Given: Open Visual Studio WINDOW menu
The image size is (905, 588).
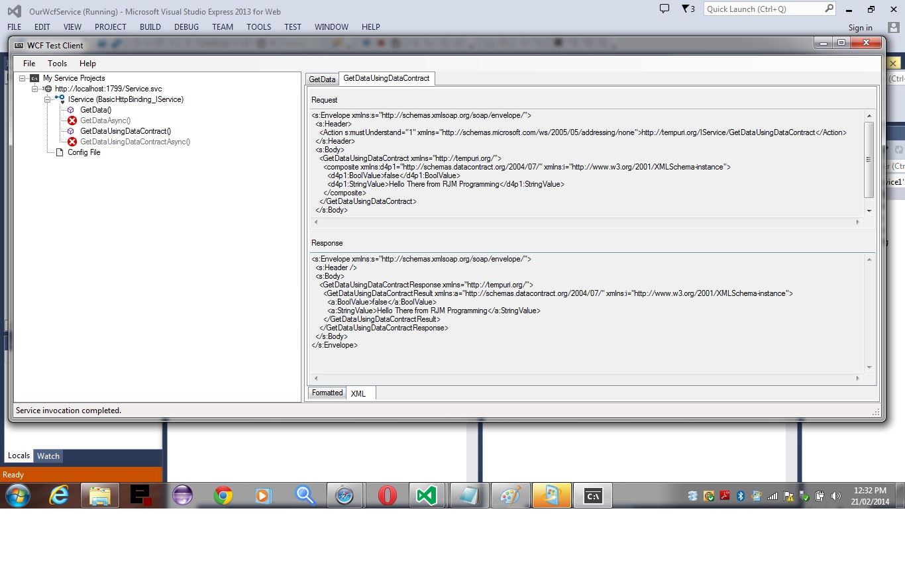Looking at the screenshot, I should click(331, 27).
